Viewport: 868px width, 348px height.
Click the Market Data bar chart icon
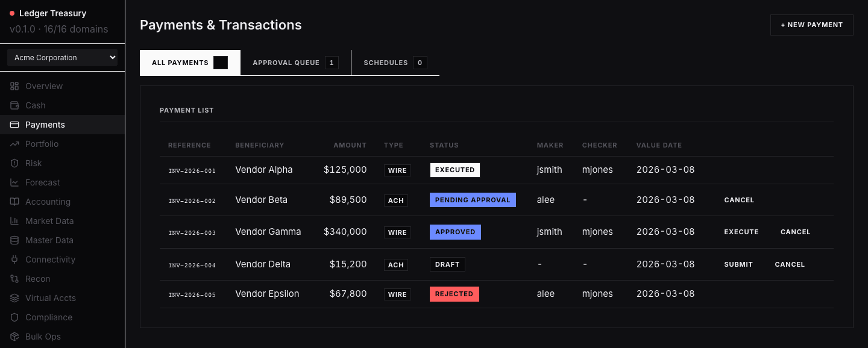[x=14, y=221]
